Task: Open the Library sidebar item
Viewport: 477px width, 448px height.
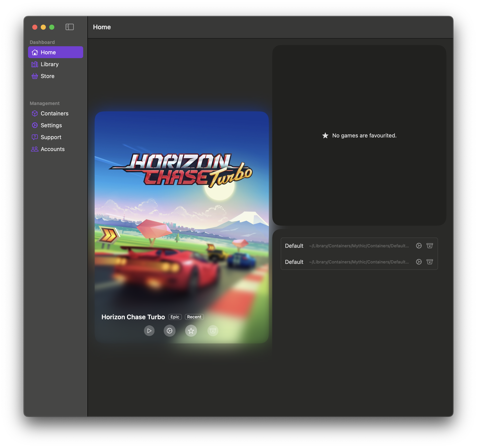Action: click(55, 64)
